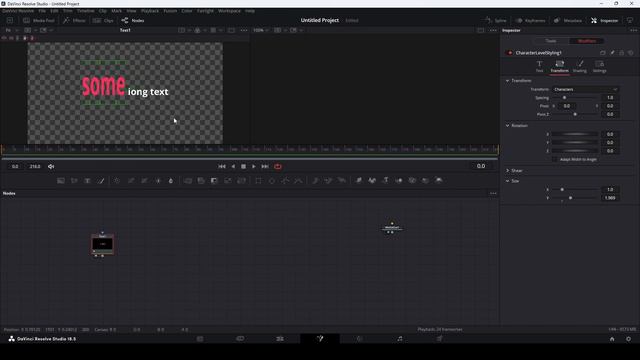Add a Background tool from toolbar

tap(61, 180)
